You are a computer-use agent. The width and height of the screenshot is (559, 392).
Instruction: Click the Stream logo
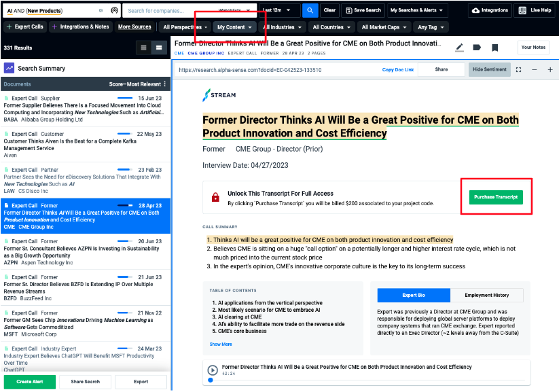(219, 95)
